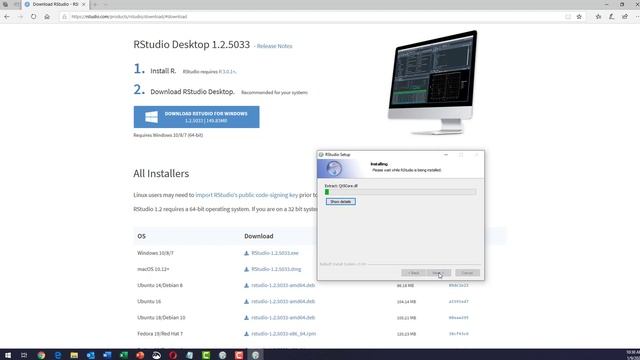
Task: Go back using the browser back arrow
Action: click(x=7, y=17)
